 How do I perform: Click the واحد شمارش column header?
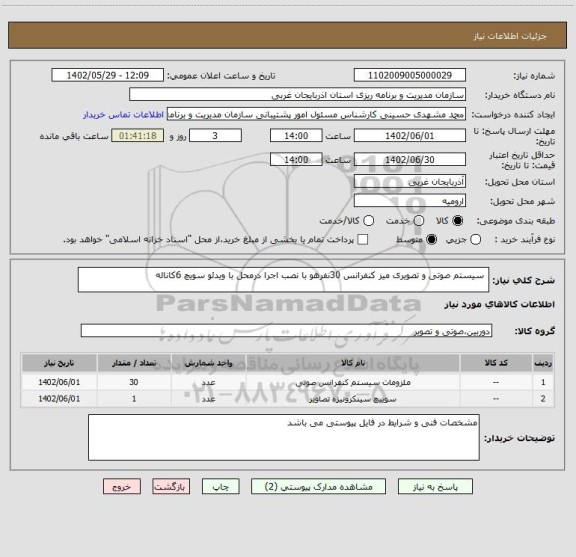tap(208, 363)
